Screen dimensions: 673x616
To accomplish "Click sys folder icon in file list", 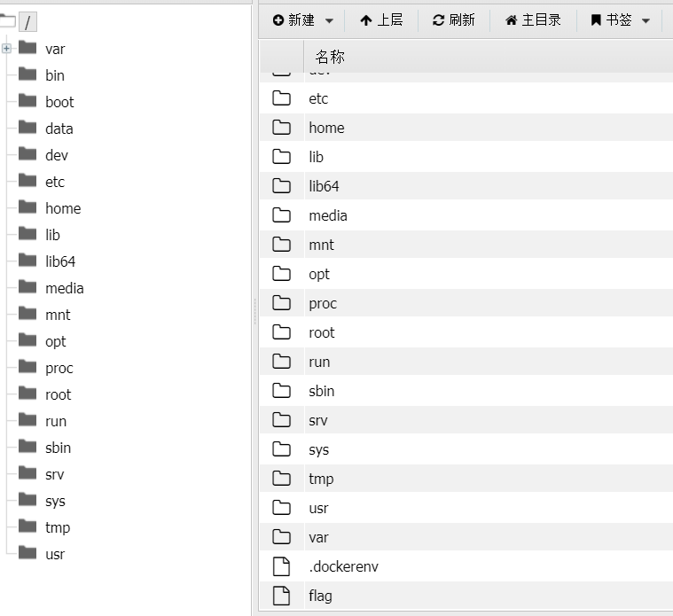I will (x=282, y=449).
